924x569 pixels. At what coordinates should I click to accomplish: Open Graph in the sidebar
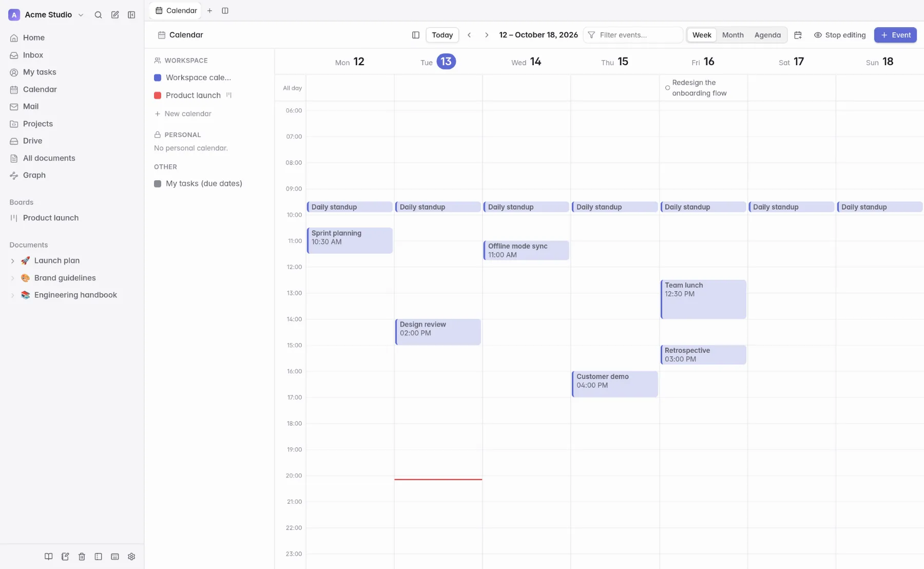[x=72, y=175]
